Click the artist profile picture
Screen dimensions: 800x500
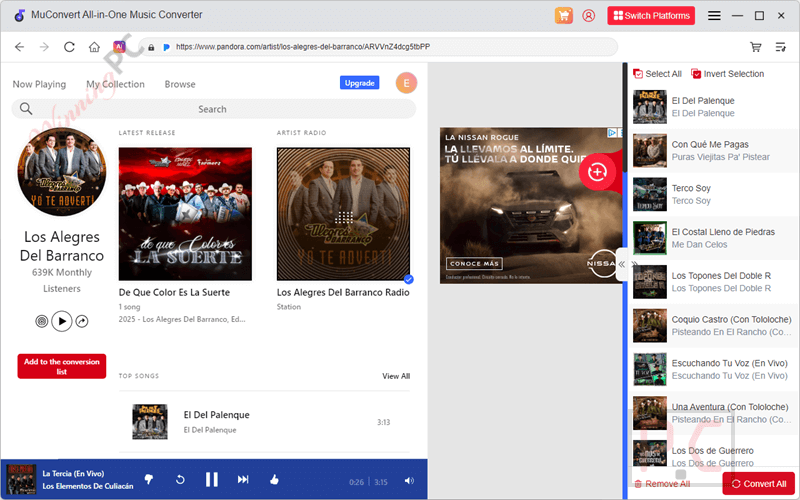pos(62,172)
